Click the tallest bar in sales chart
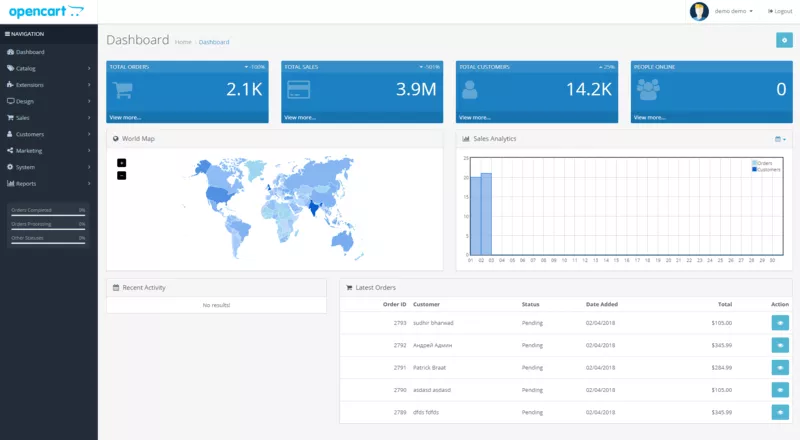Viewport: 800px width, 440px height. (486, 214)
